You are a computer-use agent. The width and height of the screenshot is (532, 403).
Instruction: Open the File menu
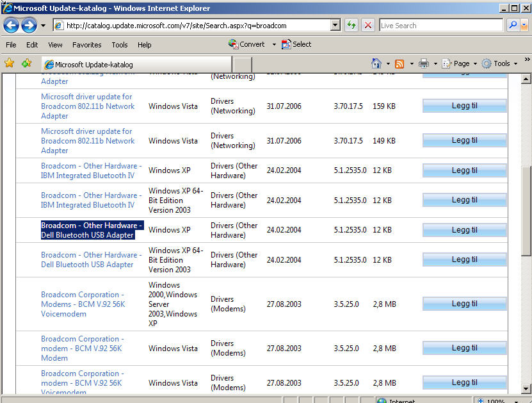click(x=11, y=45)
